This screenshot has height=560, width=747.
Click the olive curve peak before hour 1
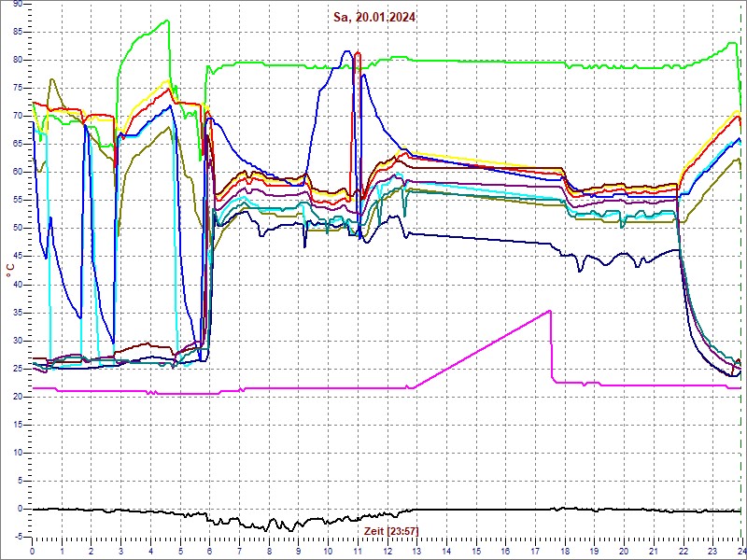tap(52, 79)
